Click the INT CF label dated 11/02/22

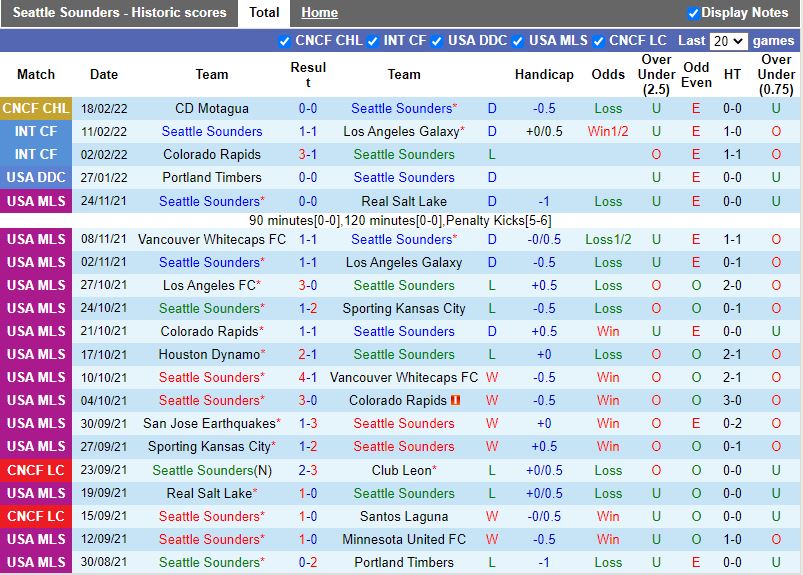point(36,132)
